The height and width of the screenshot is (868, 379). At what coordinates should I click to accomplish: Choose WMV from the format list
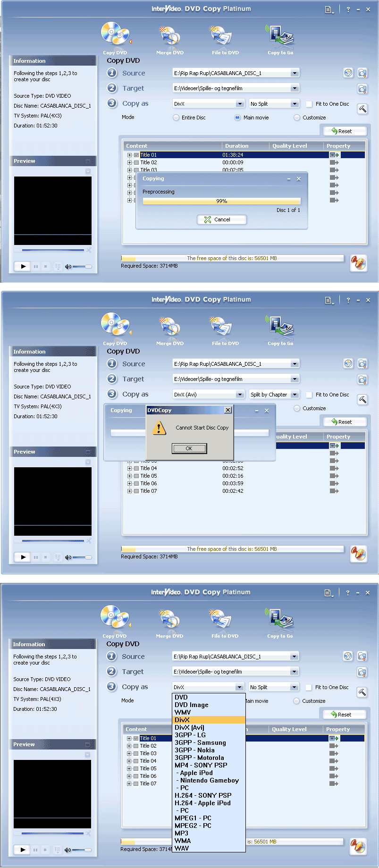[209, 712]
